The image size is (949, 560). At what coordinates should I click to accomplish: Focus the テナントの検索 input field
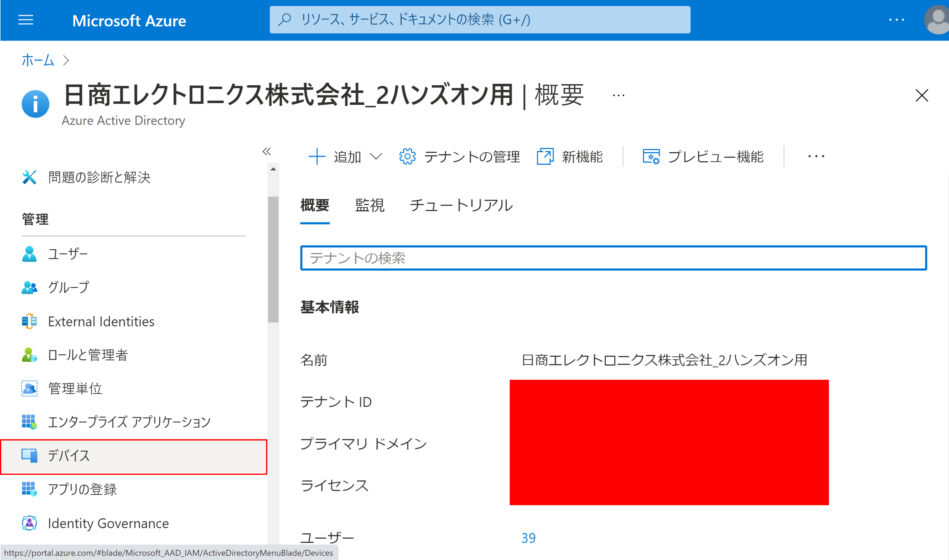[x=613, y=258]
